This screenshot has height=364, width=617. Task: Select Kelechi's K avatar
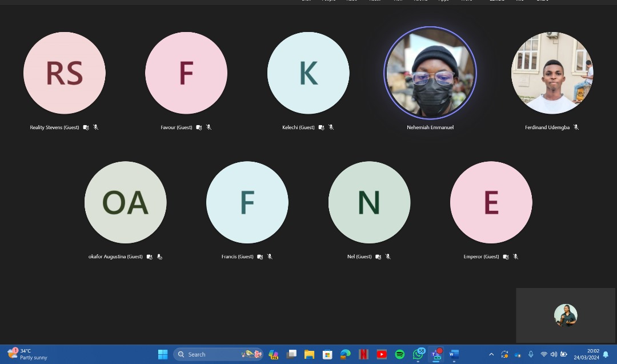[308, 73]
